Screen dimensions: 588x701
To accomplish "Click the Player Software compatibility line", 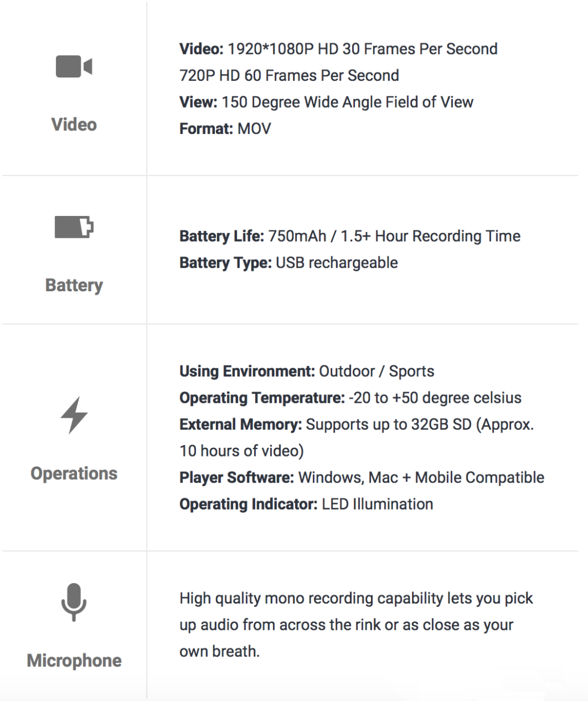I will click(362, 478).
